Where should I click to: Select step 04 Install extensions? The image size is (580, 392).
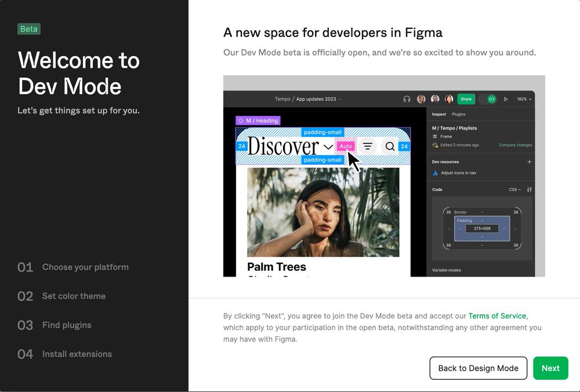(65, 354)
